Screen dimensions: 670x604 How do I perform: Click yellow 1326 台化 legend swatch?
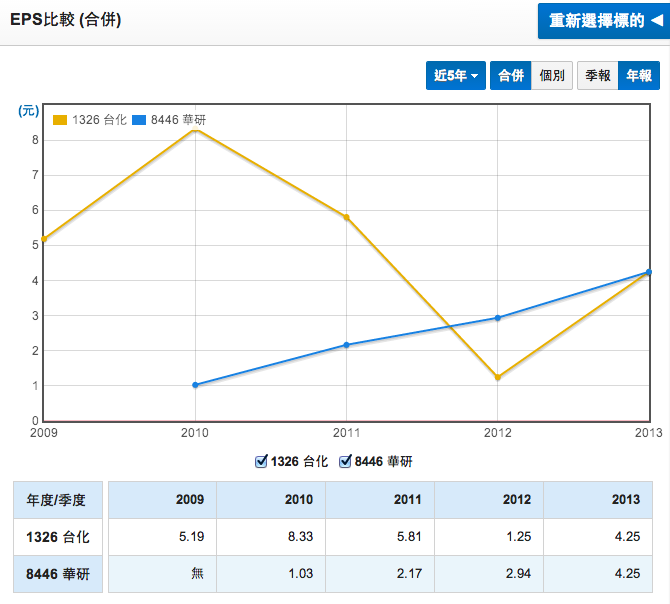tap(60, 120)
